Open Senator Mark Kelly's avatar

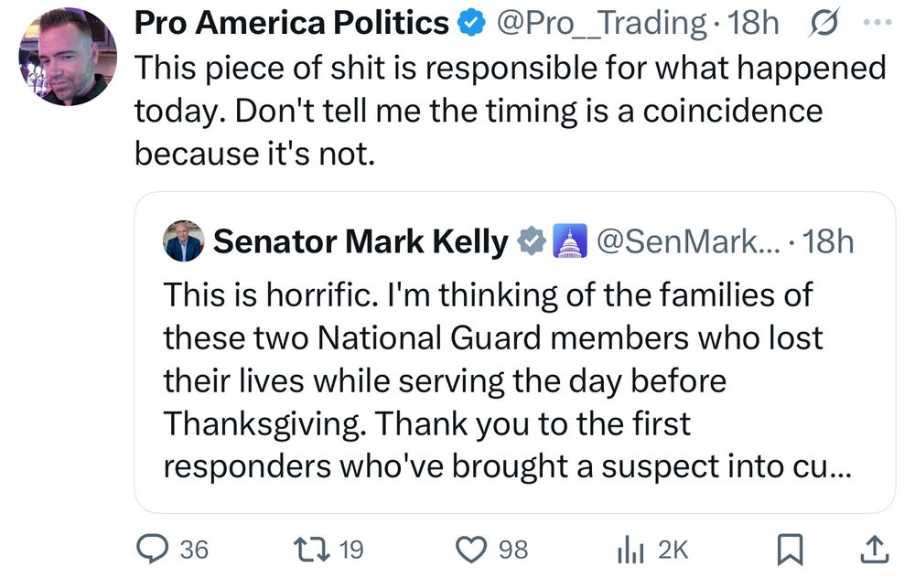click(x=183, y=241)
